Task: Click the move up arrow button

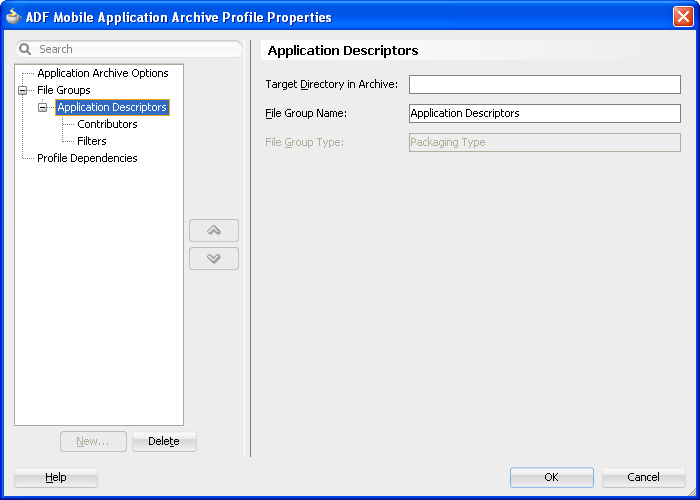Action: coord(214,230)
